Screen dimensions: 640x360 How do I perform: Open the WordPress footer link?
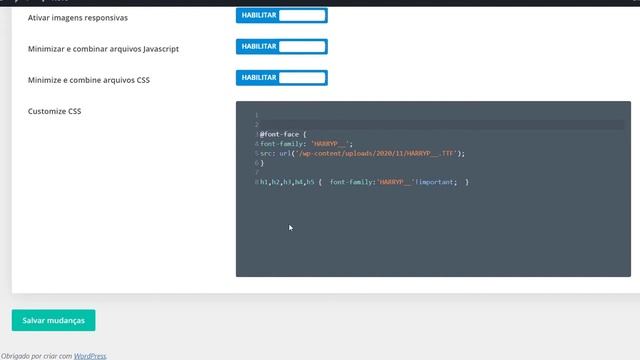pyautogui.click(x=90, y=356)
